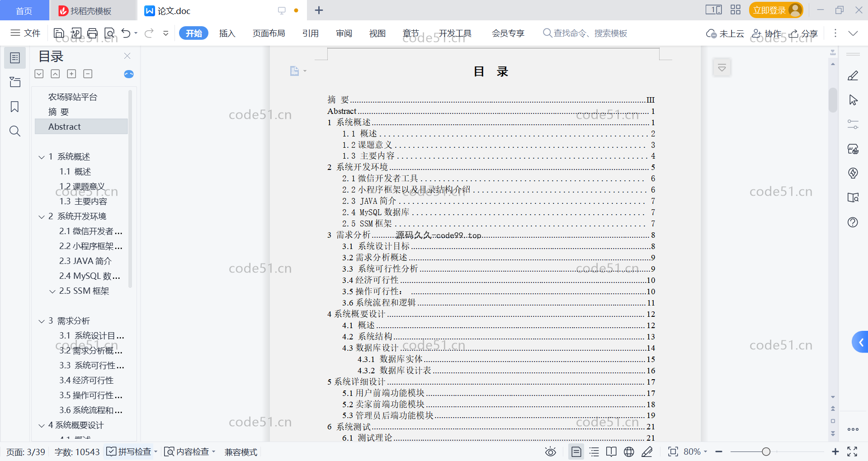
Task: Open the outline panel icon in left sidebar
Action: (15, 58)
